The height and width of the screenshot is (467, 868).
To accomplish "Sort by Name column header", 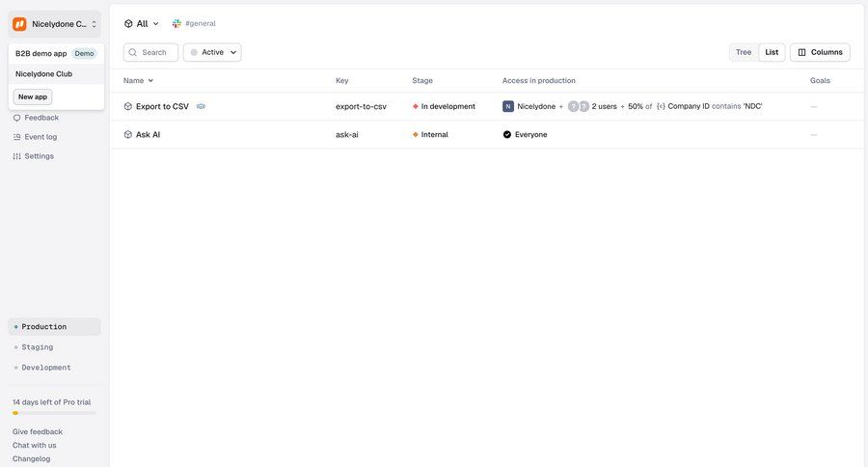I will tap(138, 80).
